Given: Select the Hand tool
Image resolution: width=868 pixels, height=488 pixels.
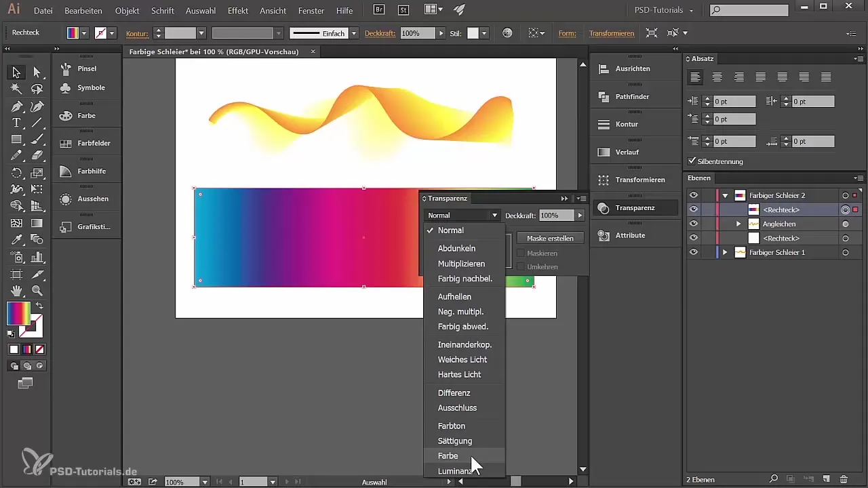Looking at the screenshot, I should pyautogui.click(x=16, y=290).
